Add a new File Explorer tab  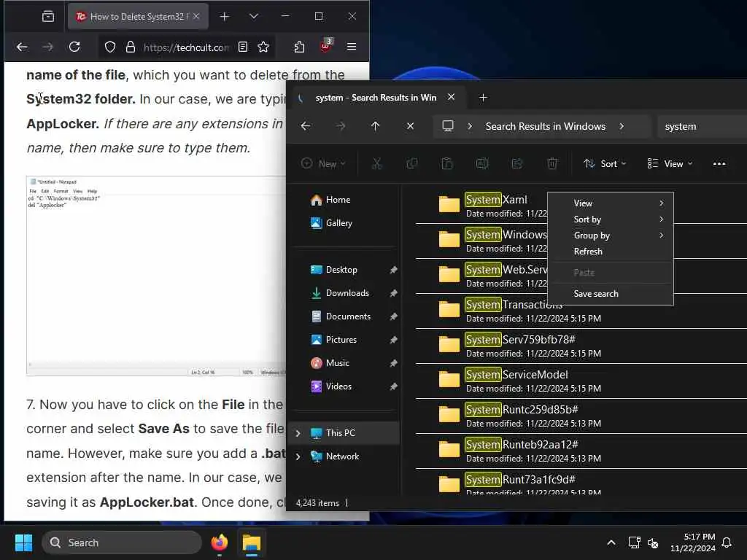coord(483,98)
